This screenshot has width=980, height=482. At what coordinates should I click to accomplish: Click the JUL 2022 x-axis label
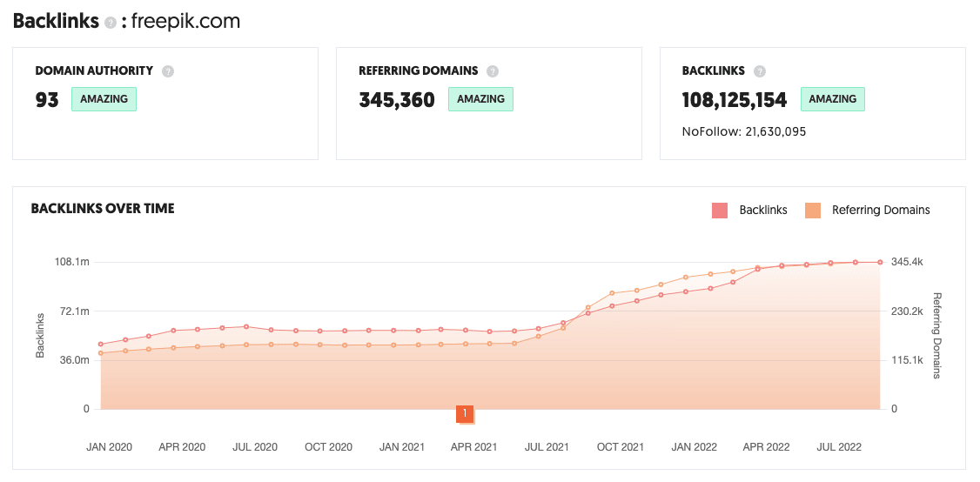[839, 447]
